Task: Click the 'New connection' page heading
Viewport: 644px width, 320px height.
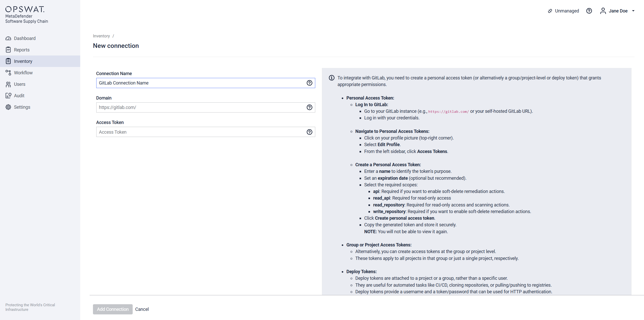Action: [116, 46]
